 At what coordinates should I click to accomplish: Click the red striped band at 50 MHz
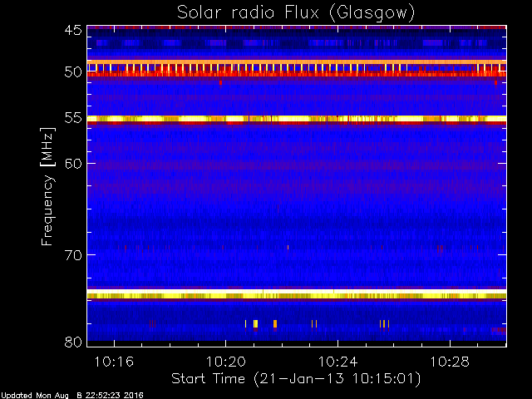tap(297, 70)
